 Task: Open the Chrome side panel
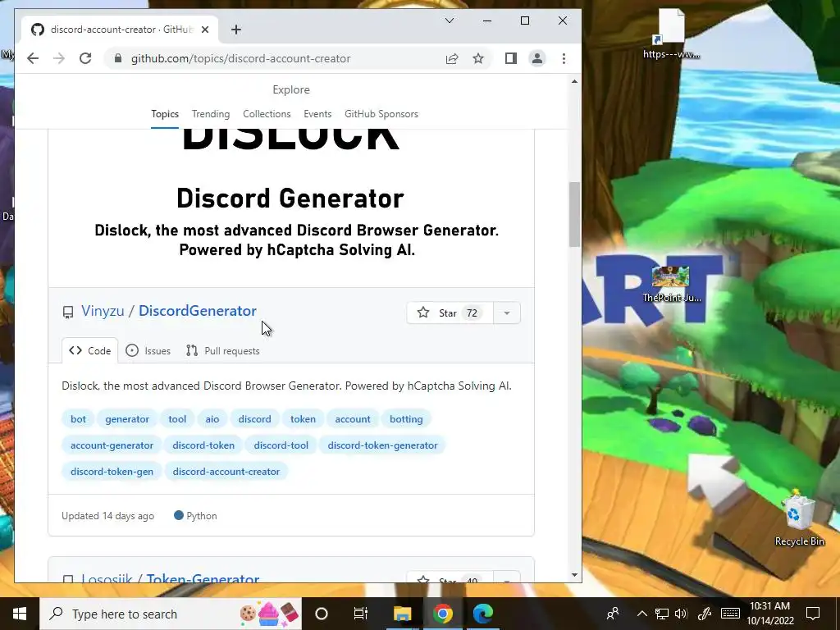point(510,58)
